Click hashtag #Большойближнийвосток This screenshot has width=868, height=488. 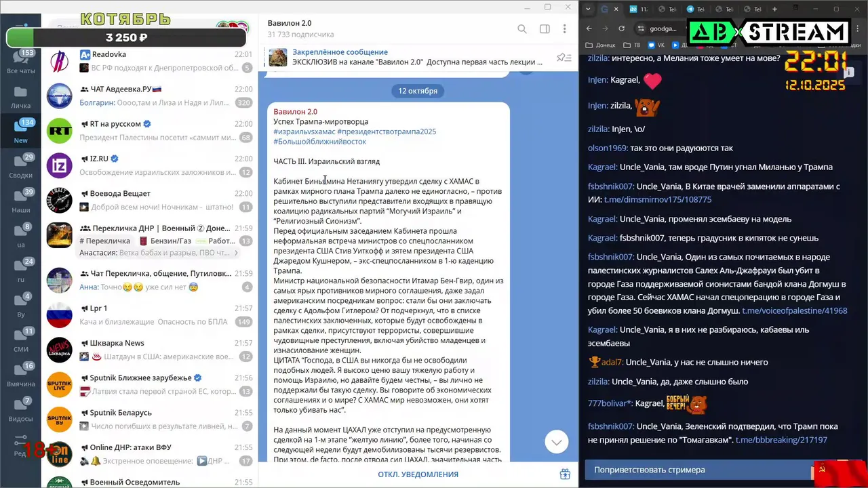point(319,142)
